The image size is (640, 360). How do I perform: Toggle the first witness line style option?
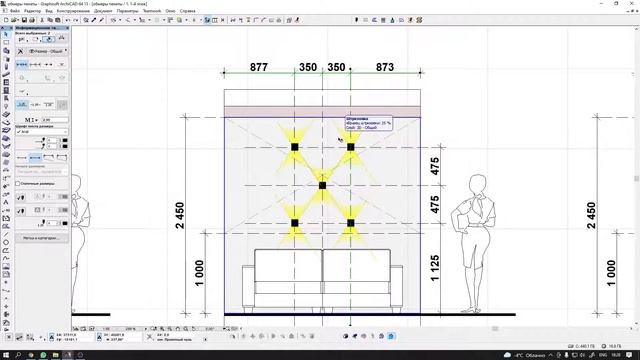(22, 158)
